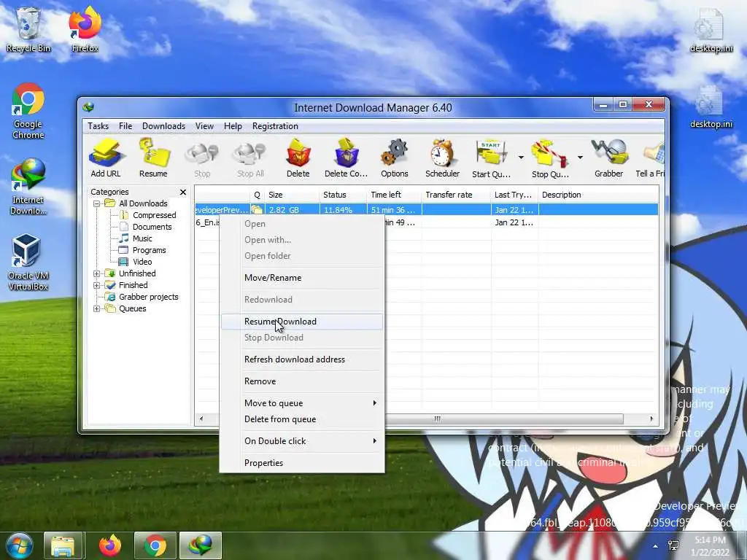The image size is (747, 560).
Task: Sort by the Status column header
Action: pyautogui.click(x=343, y=195)
